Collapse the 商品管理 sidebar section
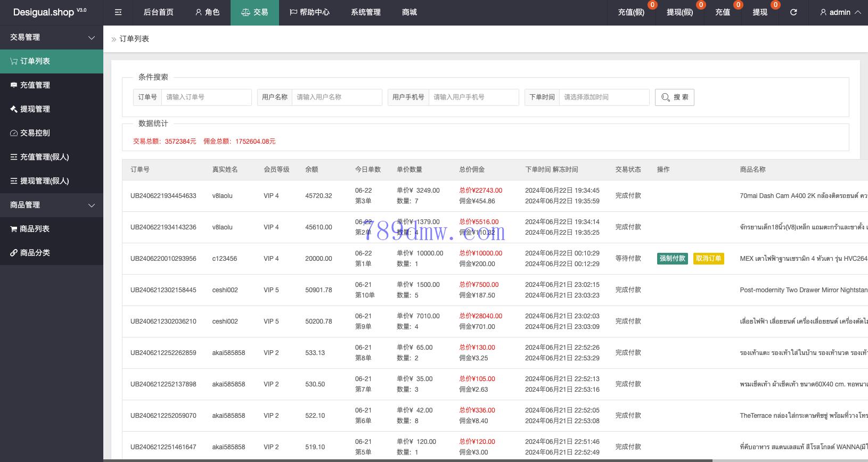This screenshot has width=868, height=462. point(52,205)
